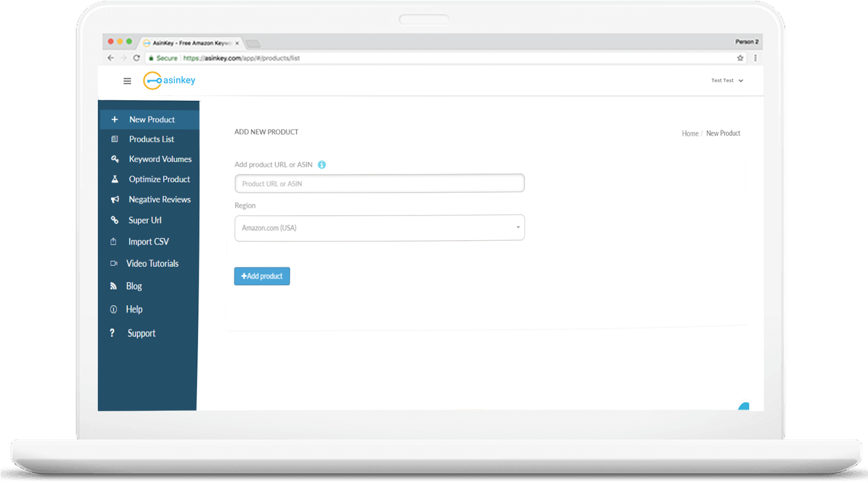The height and width of the screenshot is (483, 868).
Task: Click the hamburger menu icon
Action: (x=127, y=81)
